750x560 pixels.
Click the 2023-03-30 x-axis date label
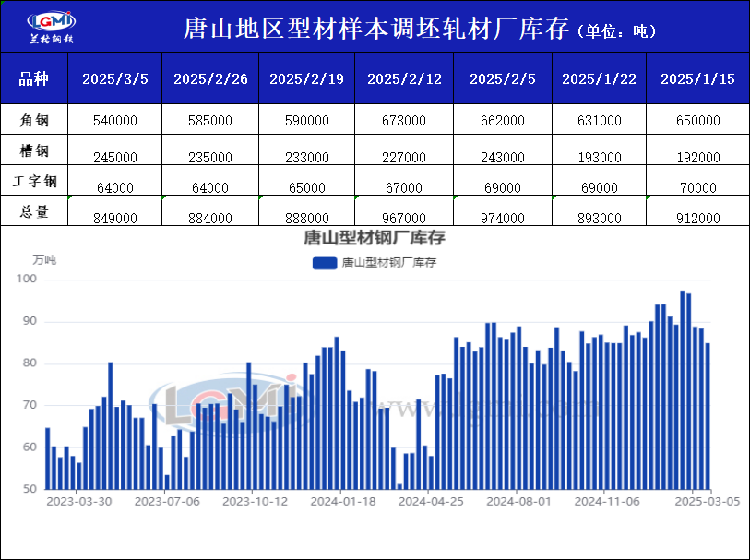point(79,502)
